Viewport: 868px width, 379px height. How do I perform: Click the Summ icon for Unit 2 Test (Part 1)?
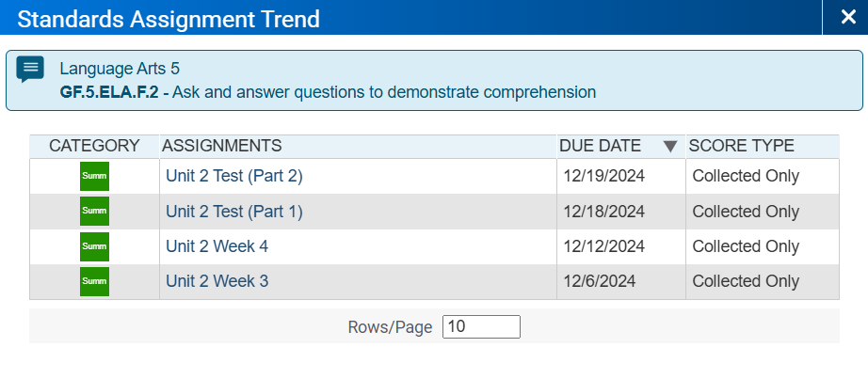pos(94,211)
